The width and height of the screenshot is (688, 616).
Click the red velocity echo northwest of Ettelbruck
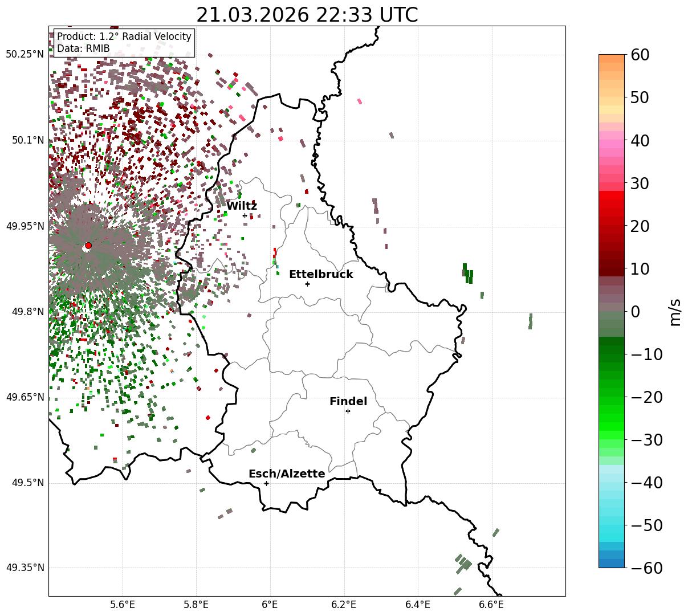click(x=275, y=252)
